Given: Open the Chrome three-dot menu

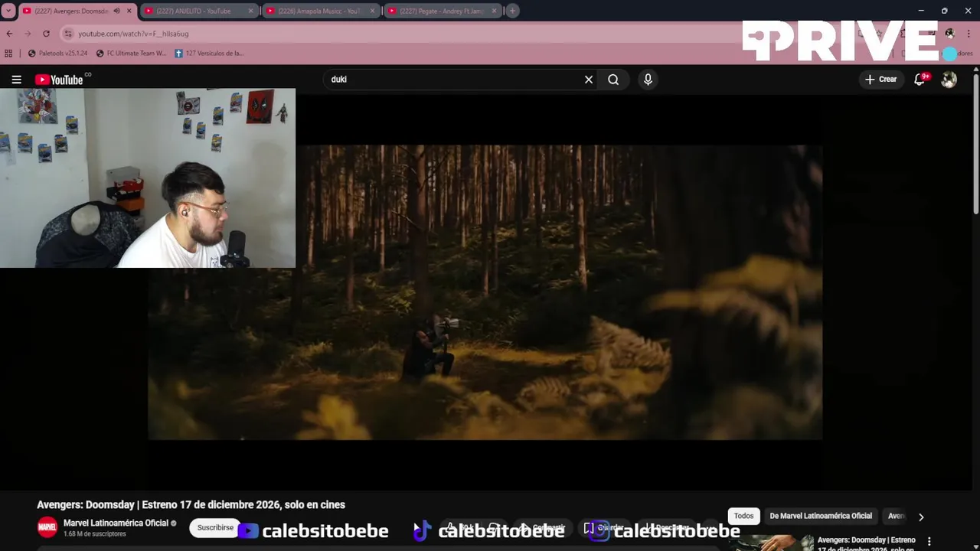Looking at the screenshot, I should tap(969, 34).
